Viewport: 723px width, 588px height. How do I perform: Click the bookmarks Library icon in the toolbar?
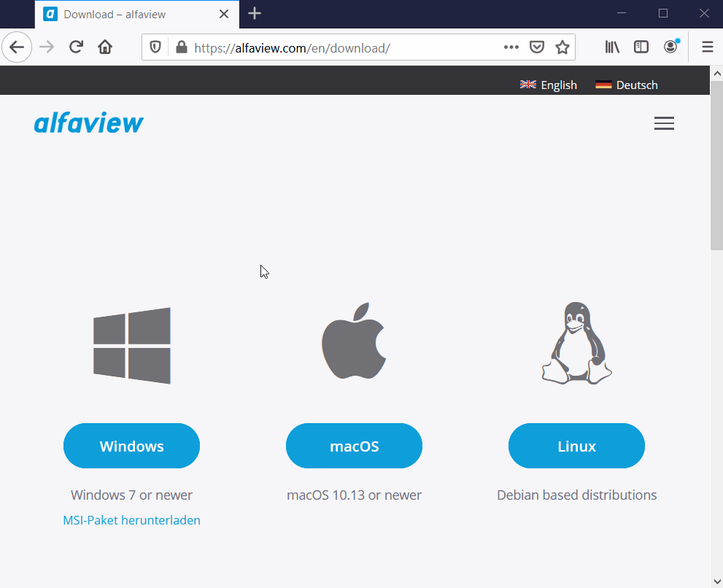(x=612, y=47)
